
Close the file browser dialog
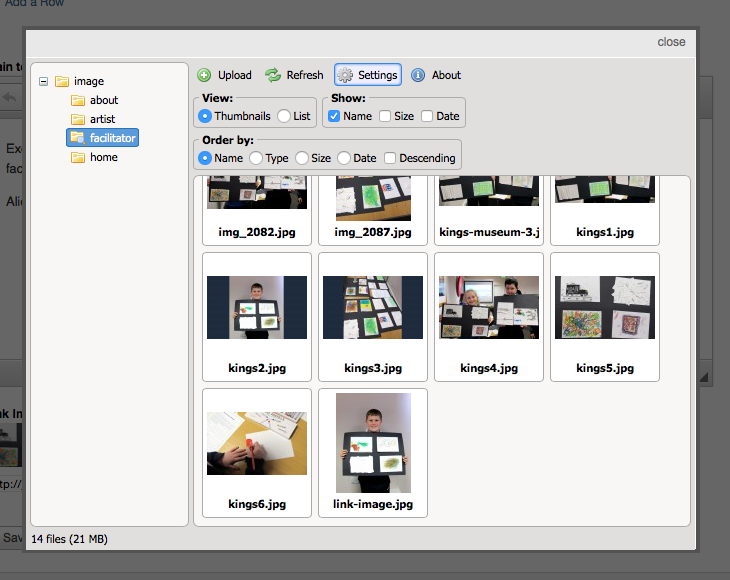[671, 42]
